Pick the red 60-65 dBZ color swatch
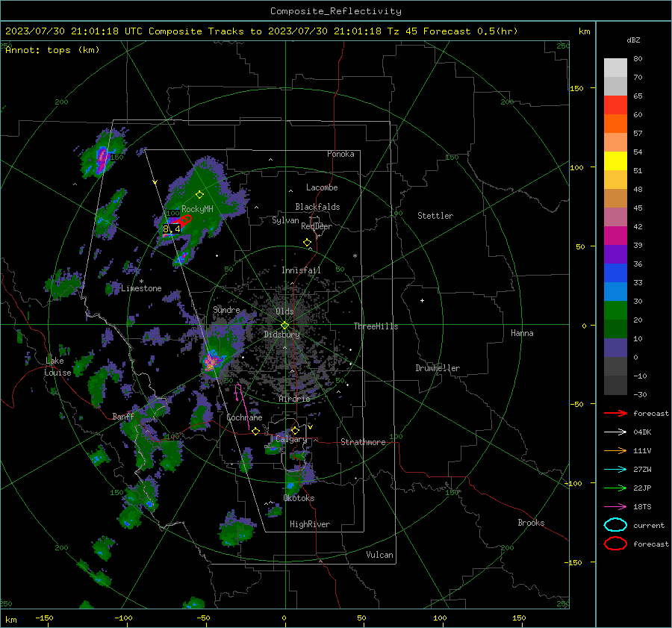This screenshot has height=628, width=672. coord(615,105)
